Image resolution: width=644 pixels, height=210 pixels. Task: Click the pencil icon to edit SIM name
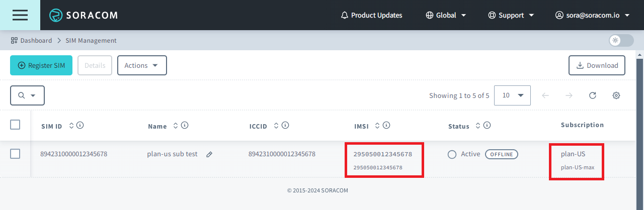tap(209, 155)
